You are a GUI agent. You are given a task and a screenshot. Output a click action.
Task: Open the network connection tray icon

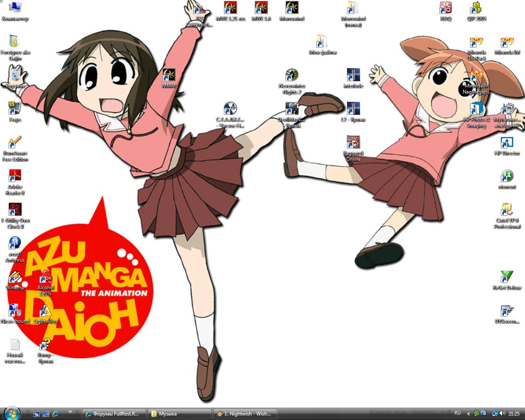click(x=495, y=413)
